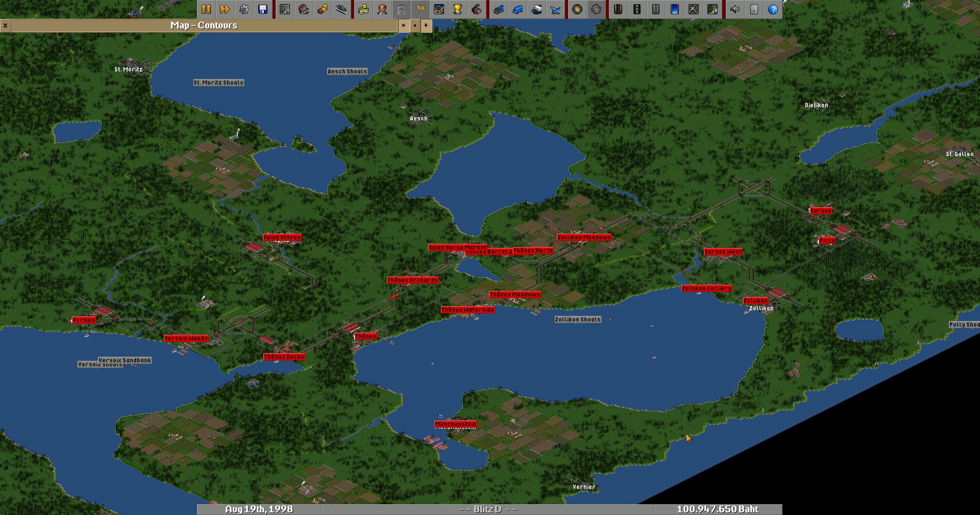This screenshot has height=515, width=980.
Task: Show the company finances window
Action: tap(363, 9)
